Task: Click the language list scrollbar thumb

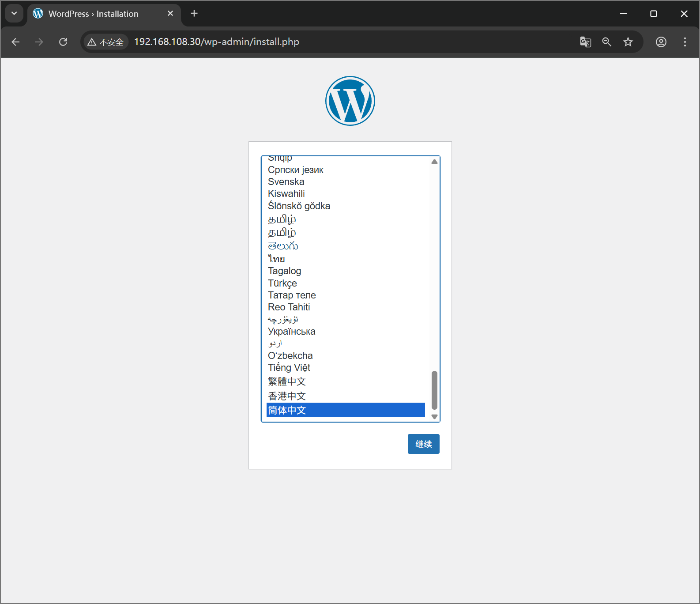Action: point(434,390)
